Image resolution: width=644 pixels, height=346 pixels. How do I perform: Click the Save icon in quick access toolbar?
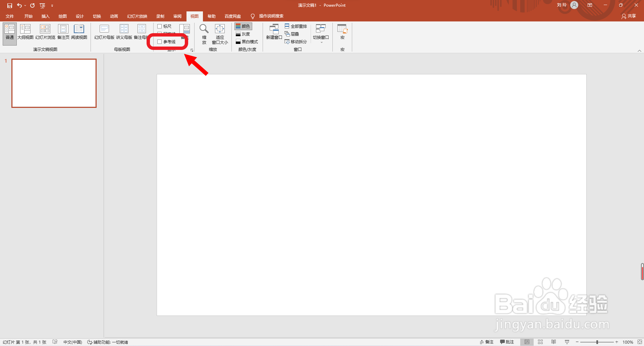(x=10, y=5)
